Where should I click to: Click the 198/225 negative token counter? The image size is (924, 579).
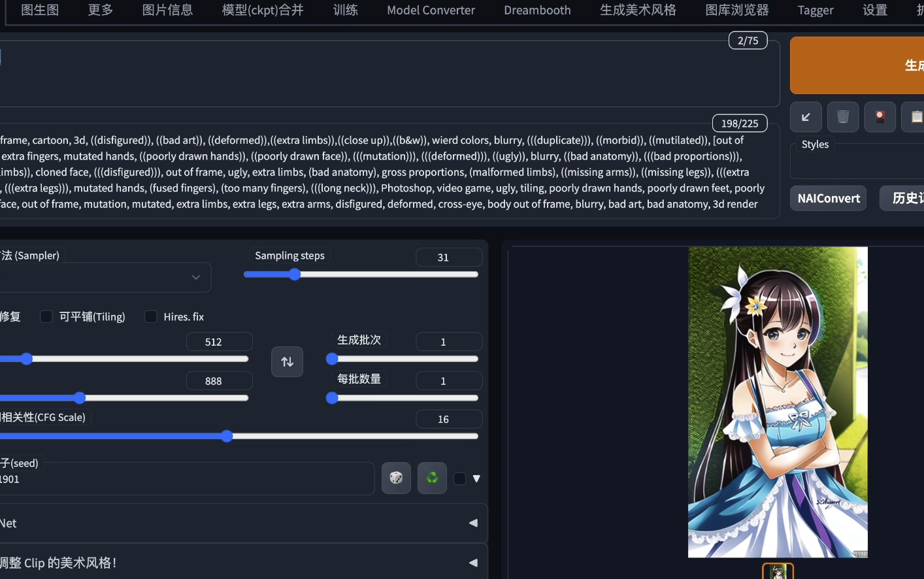739,123
